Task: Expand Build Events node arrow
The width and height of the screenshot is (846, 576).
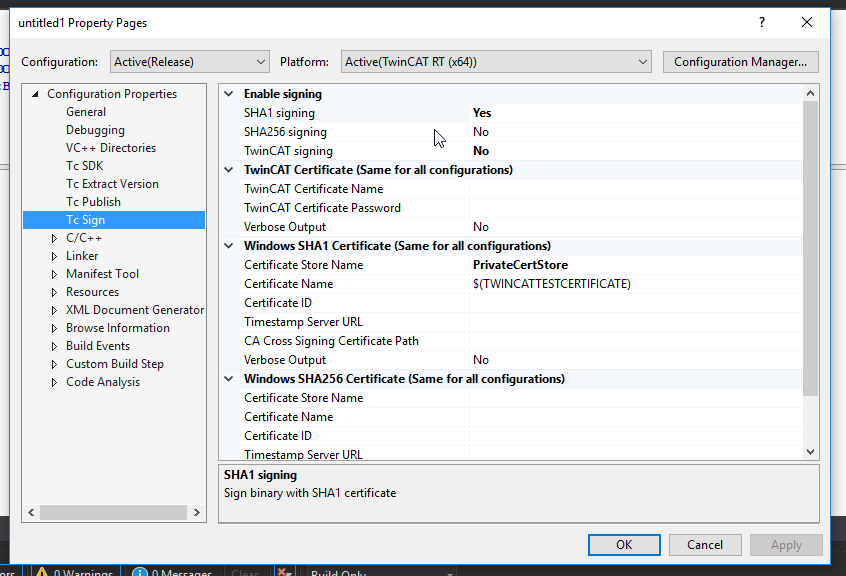Action: click(x=54, y=346)
